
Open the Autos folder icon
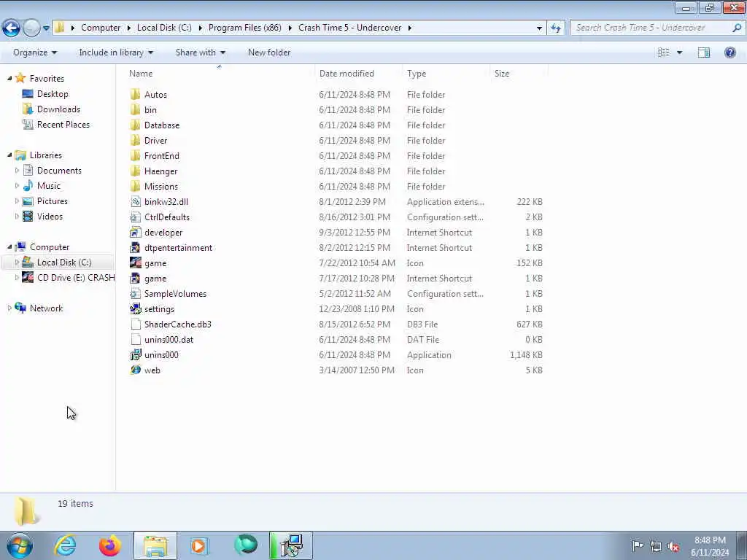pos(136,94)
